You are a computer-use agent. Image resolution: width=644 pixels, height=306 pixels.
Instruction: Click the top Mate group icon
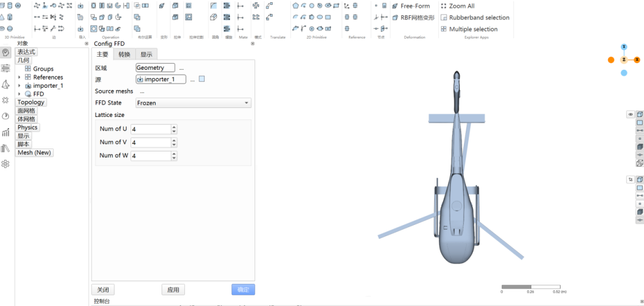[x=241, y=6]
